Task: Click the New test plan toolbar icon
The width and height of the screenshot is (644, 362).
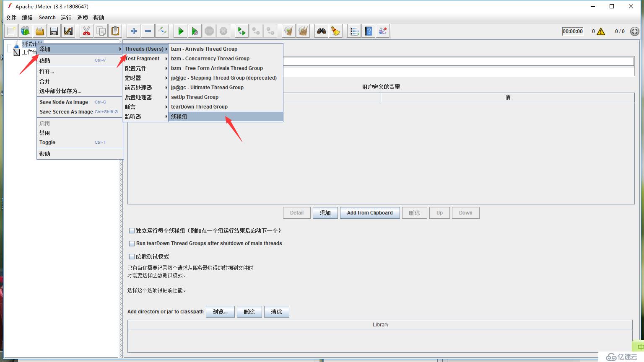Action: click(x=11, y=31)
